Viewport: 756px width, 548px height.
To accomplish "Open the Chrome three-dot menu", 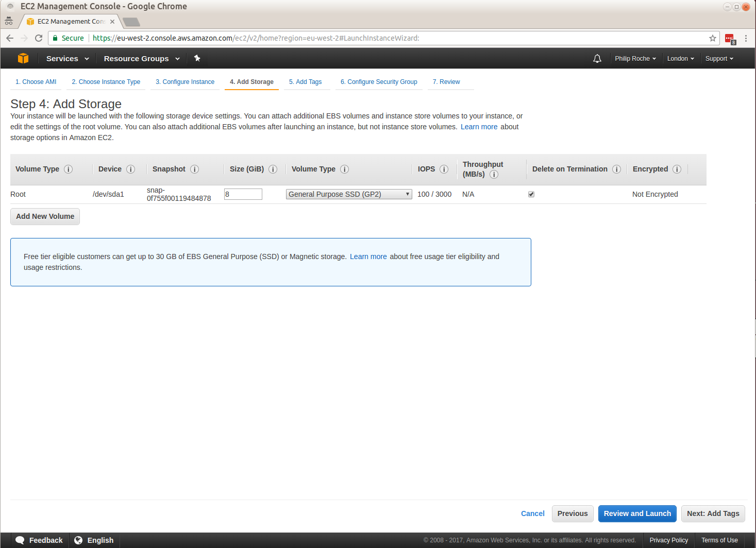I will [746, 38].
